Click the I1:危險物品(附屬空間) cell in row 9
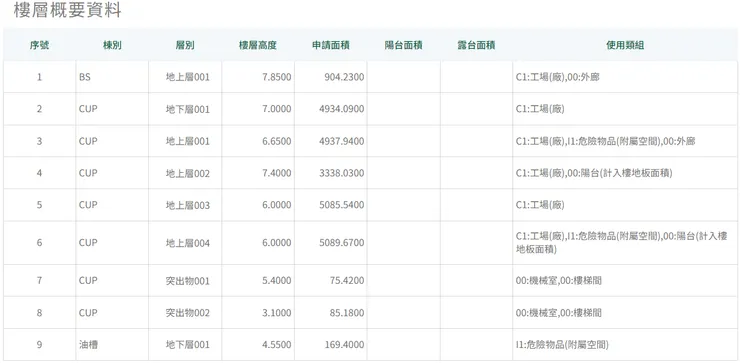Screen dimensions: 740x363 (x=626, y=345)
